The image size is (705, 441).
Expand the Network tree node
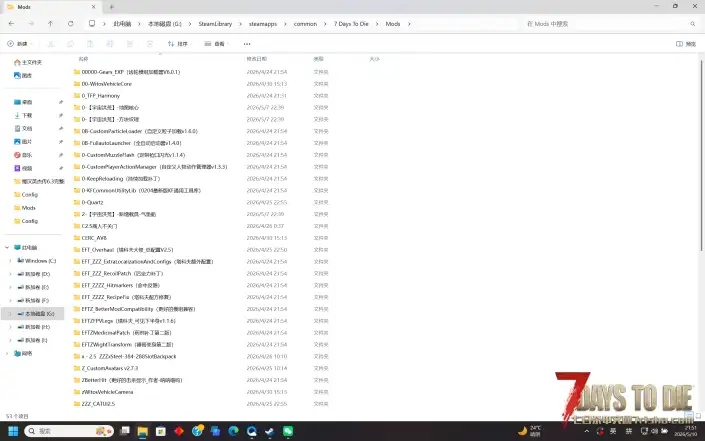tap(7, 353)
